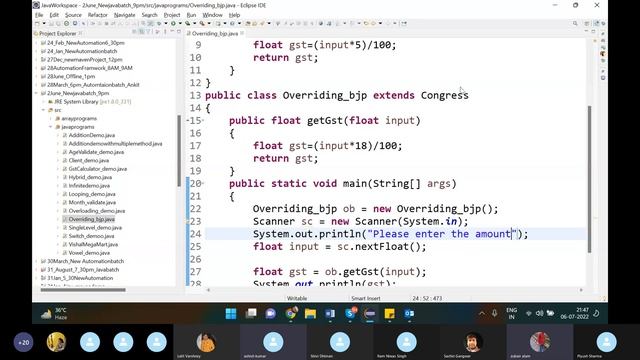
Task: Click the editor horizontal scroll right arrow
Action: click(x=581, y=290)
